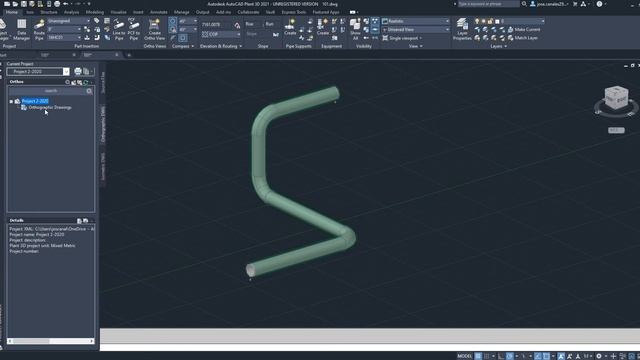Collapse the Project 2-2020 tree node

coord(11,101)
